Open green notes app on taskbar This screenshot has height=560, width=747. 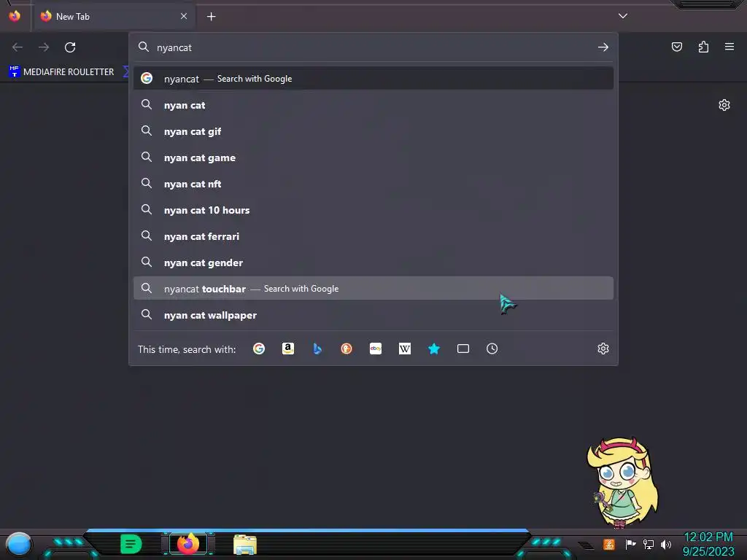(x=131, y=544)
